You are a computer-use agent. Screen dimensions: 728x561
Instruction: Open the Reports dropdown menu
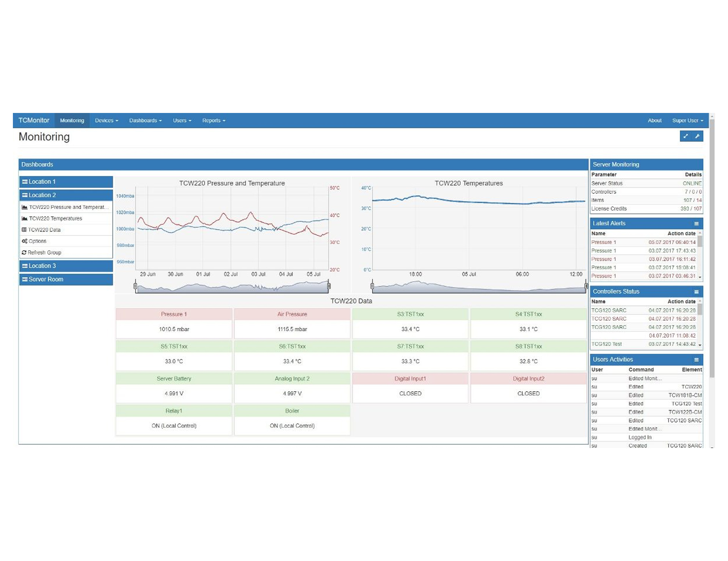tap(213, 121)
